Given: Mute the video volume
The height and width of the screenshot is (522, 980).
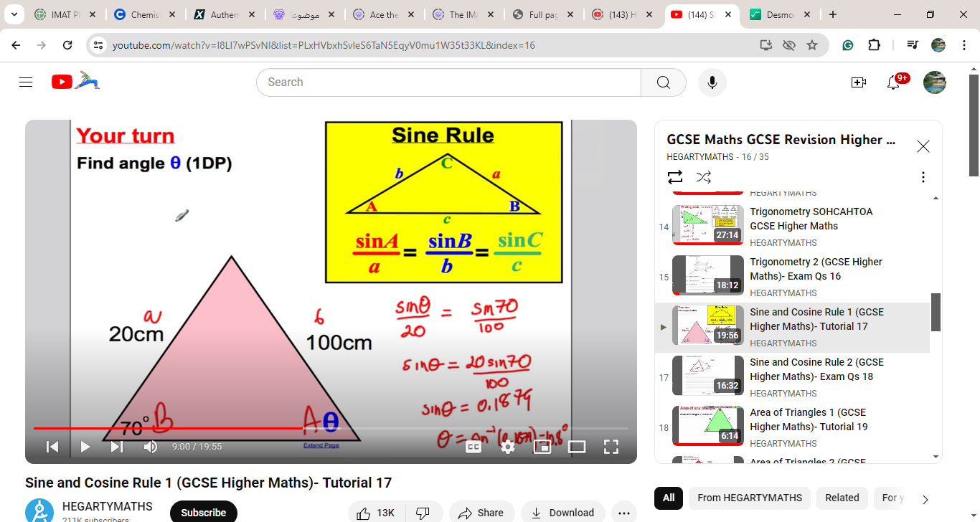Looking at the screenshot, I should [151, 447].
